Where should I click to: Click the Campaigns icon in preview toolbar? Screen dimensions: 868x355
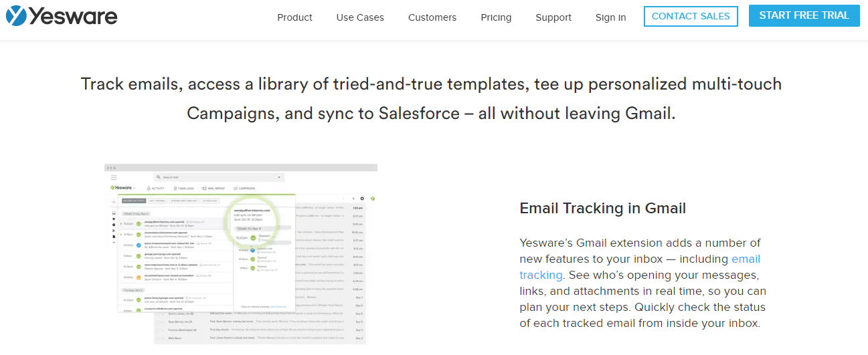point(236,189)
